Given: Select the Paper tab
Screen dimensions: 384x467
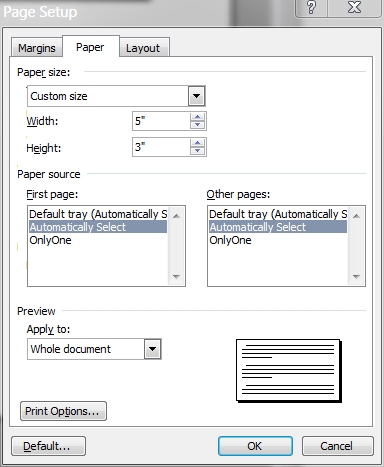Looking at the screenshot, I should 90,47.
